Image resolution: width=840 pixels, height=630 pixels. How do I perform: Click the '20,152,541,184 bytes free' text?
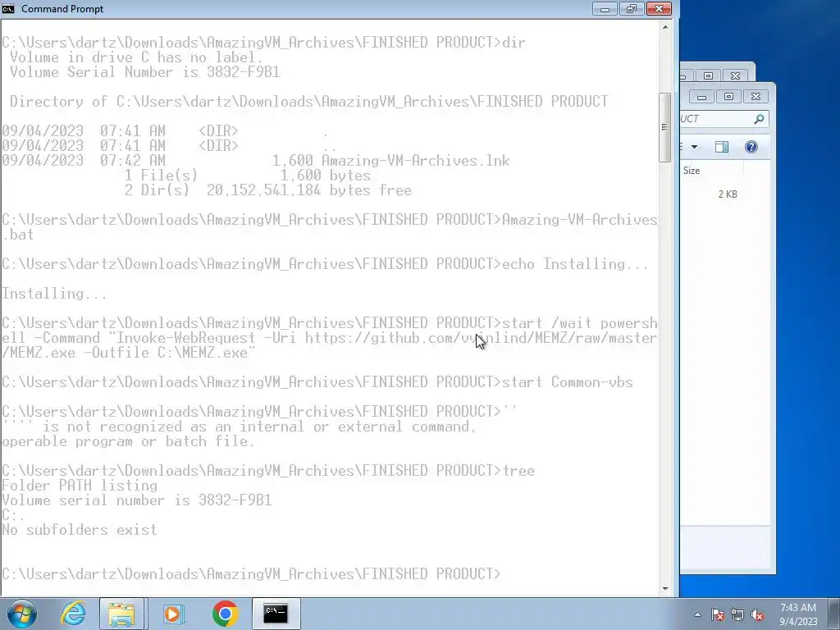coord(308,190)
